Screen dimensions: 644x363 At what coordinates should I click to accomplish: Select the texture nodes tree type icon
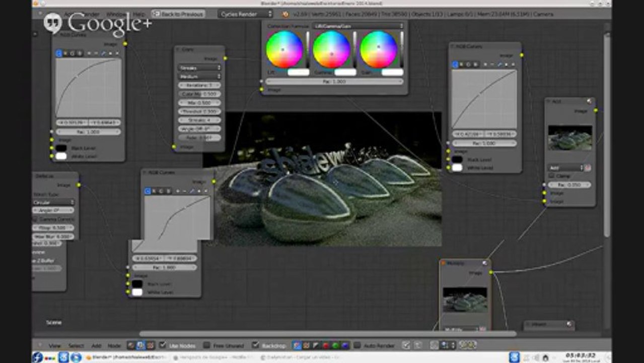pos(150,345)
